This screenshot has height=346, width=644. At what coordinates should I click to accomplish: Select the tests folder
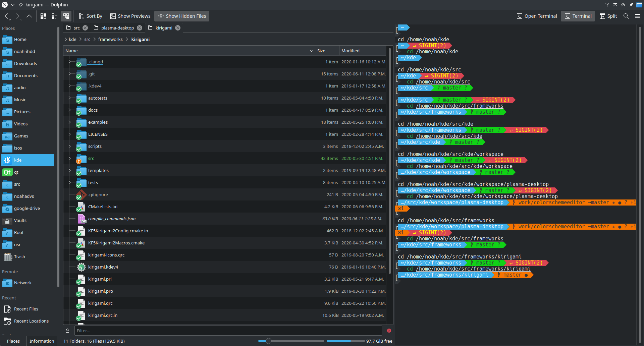click(93, 182)
